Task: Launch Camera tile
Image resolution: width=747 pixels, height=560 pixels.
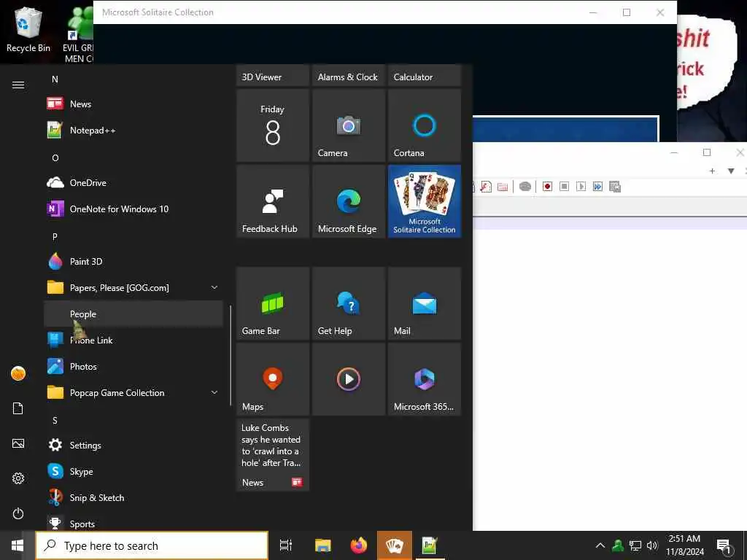Action: [x=348, y=125]
